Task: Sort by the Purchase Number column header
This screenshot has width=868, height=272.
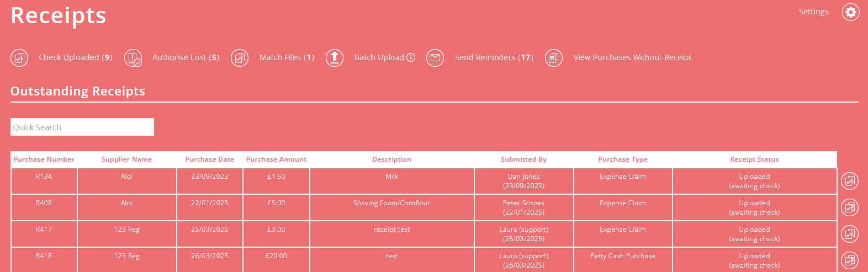Action: [44, 159]
